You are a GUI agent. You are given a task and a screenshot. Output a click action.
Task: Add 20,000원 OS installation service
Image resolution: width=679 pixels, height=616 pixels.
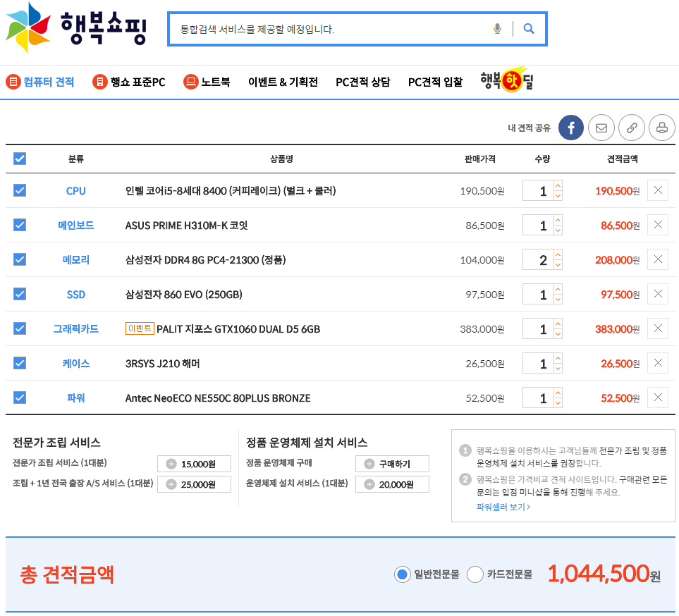click(x=392, y=484)
